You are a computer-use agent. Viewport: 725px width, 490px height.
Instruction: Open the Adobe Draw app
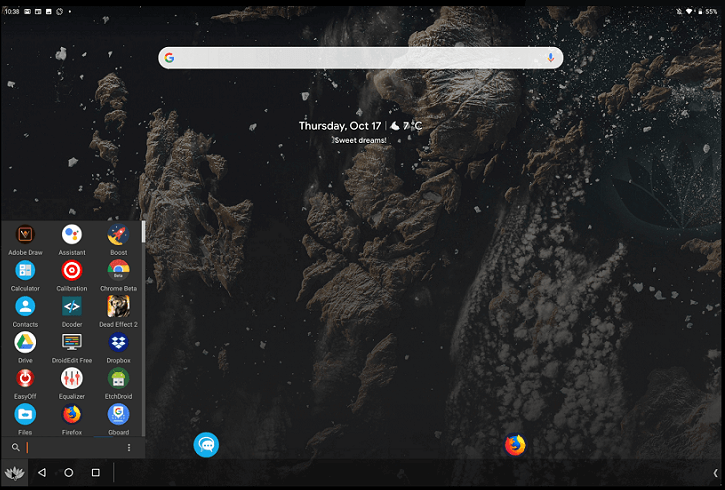pyautogui.click(x=25, y=235)
